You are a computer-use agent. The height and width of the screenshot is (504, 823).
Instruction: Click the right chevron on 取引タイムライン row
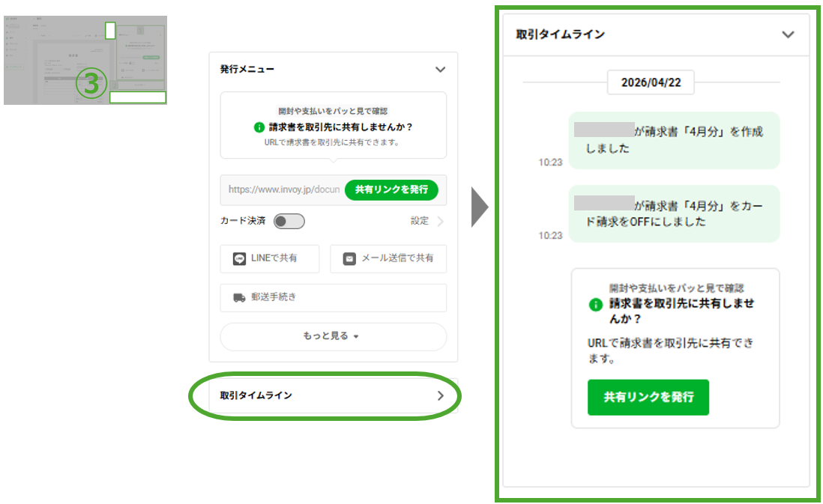[x=441, y=395]
